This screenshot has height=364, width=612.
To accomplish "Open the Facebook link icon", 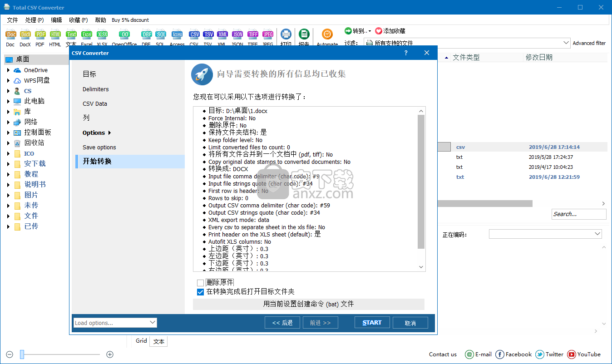I will (x=500, y=354).
